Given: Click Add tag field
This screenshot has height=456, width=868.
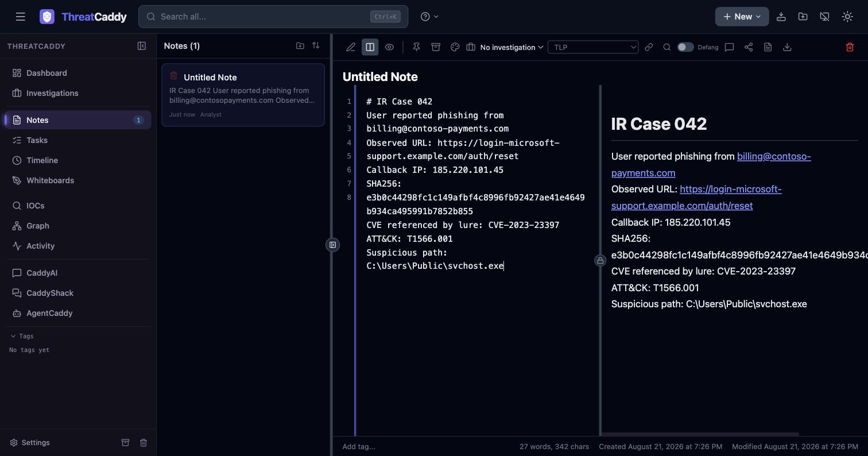Looking at the screenshot, I should 359,446.
